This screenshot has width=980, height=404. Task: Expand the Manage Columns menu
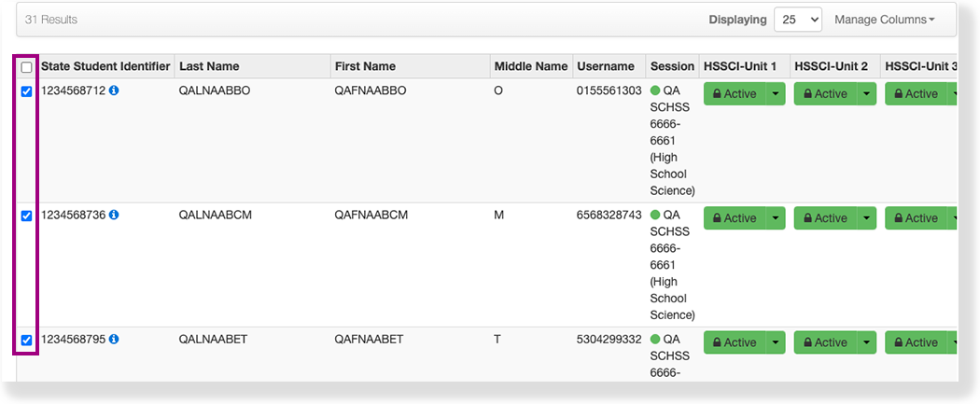pos(884,20)
